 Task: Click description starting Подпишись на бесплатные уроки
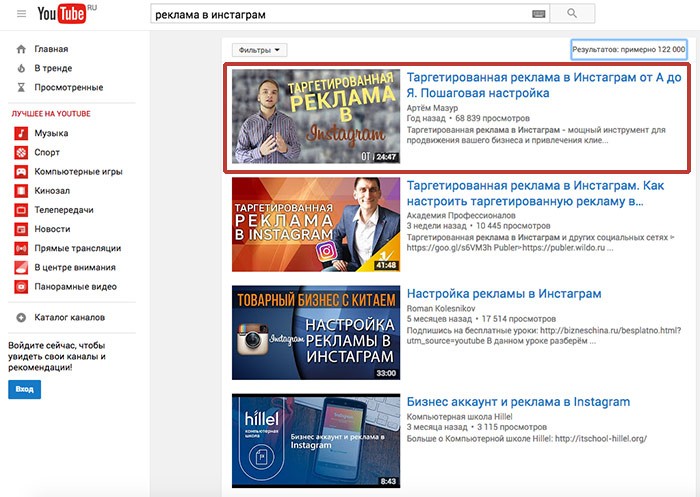[x=543, y=336]
